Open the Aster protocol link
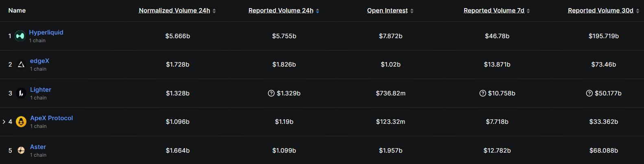644x164 pixels. coord(38,147)
